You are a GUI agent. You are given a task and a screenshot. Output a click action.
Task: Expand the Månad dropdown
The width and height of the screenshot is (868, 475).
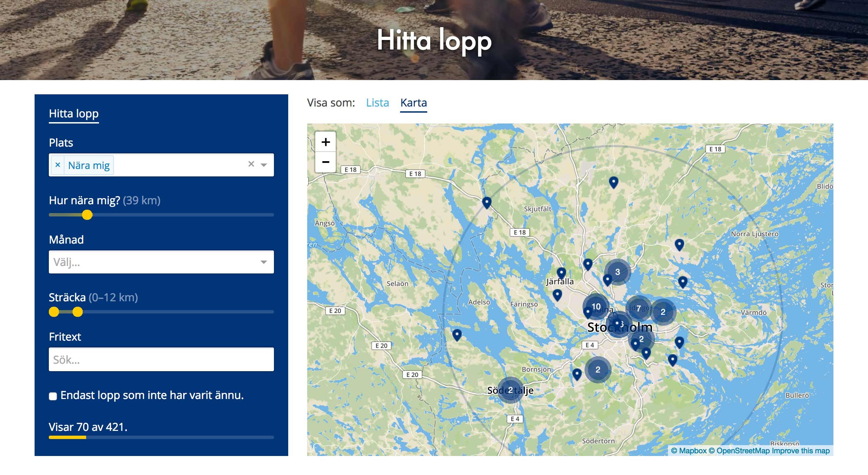[264, 262]
